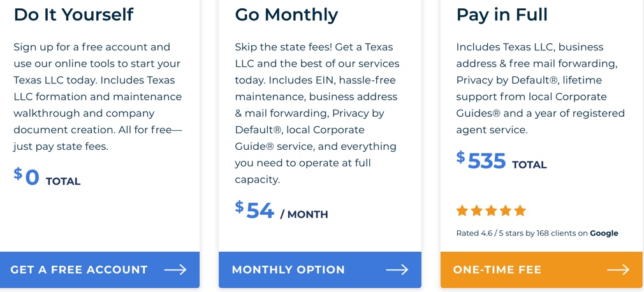Screen dimensions: 644x292
Task: Click the Go Monthly heading
Action: tap(286, 15)
